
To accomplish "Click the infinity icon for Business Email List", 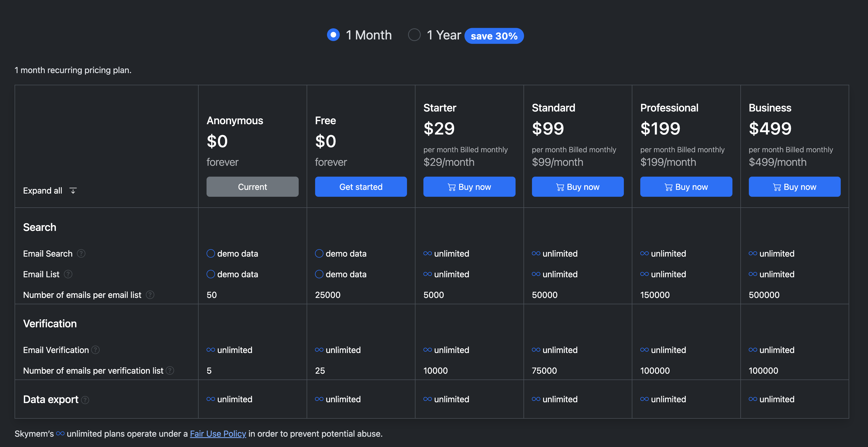I will [753, 274].
